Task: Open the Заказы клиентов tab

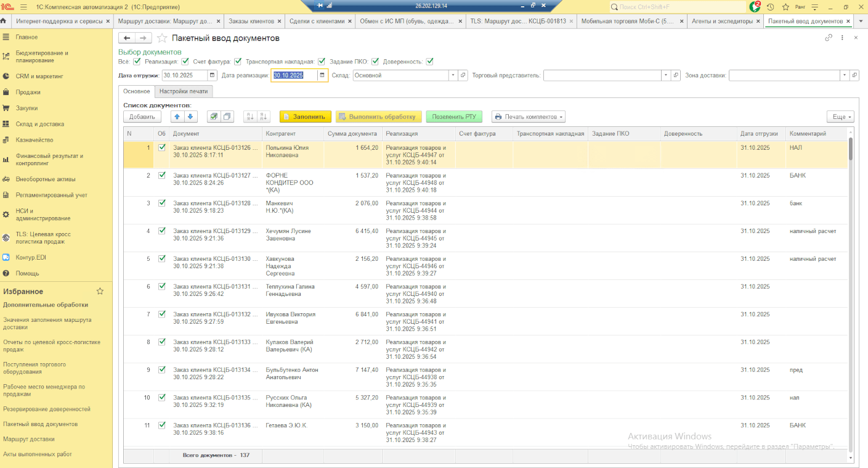Action: 253,21
